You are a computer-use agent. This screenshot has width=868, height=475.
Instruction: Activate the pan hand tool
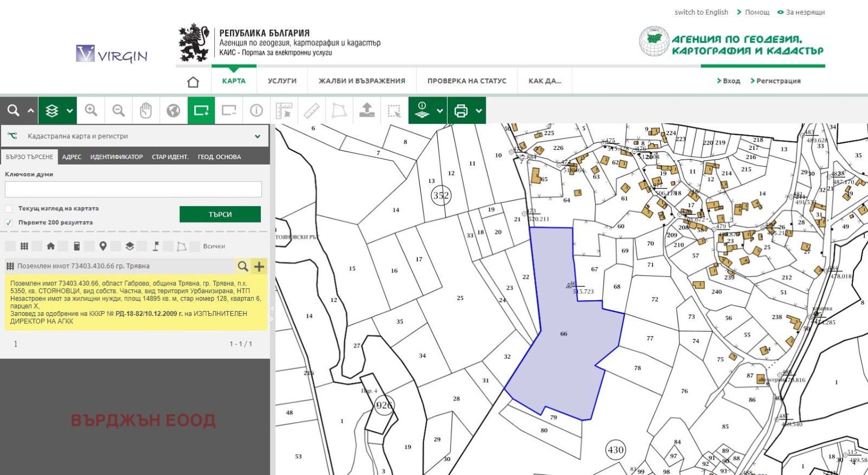click(x=146, y=111)
